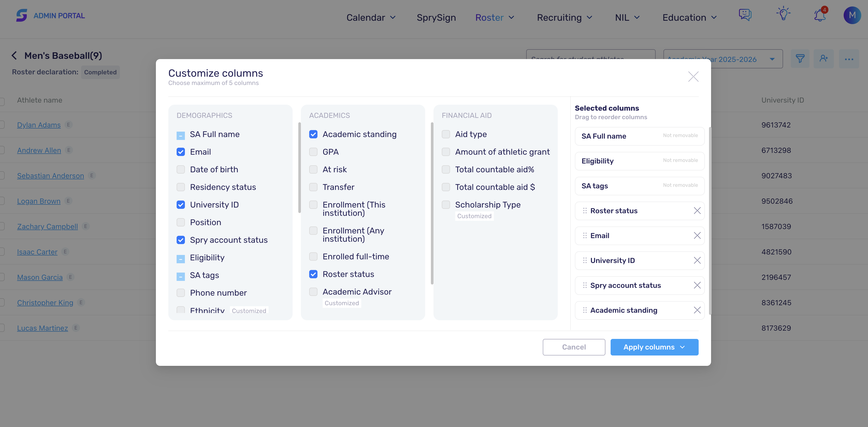Open the Academic Year 2025-2026 dropdown
Image resolution: width=868 pixels, height=427 pixels.
tap(723, 59)
